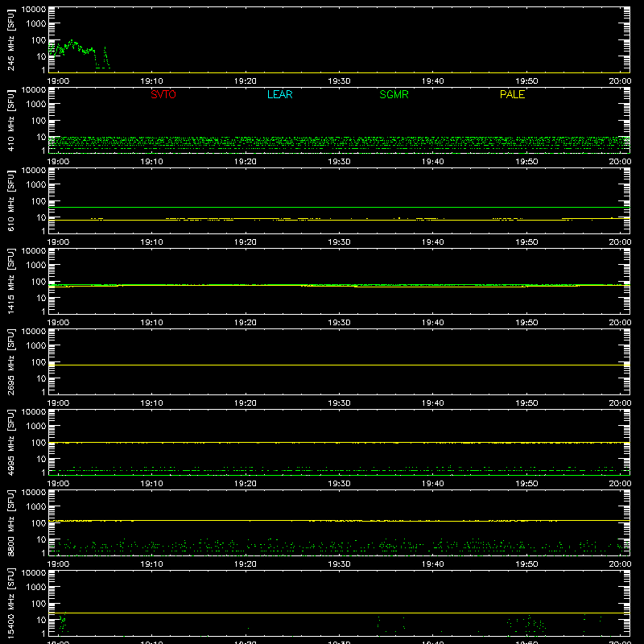
Task: Select the 4995 MHz [SFU] axis title
Action: pos(10,442)
